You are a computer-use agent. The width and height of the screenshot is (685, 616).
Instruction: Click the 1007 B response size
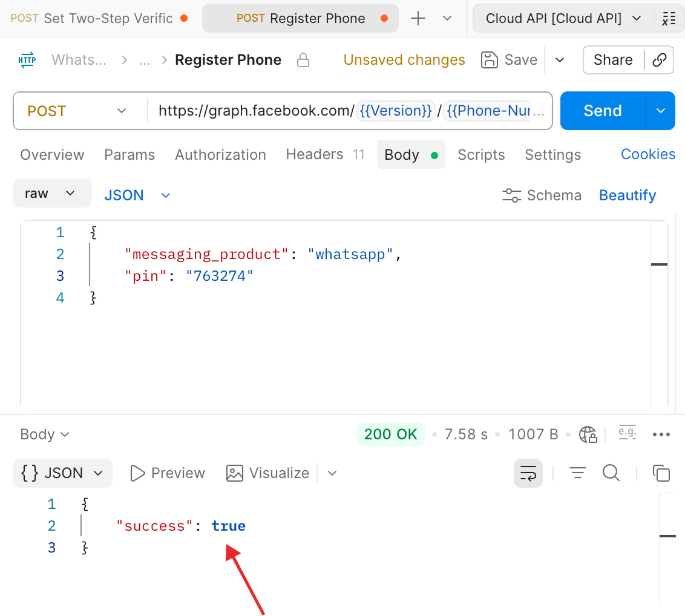pos(533,434)
